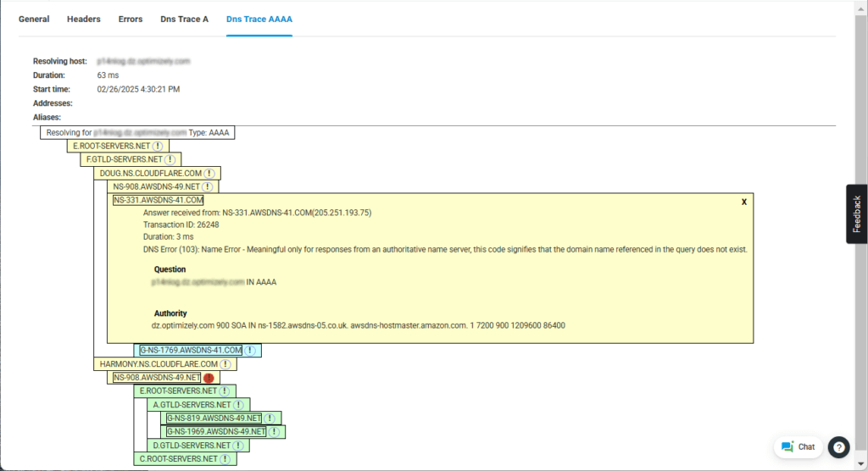The width and height of the screenshot is (868, 471).
Task: Click info icon beside G-NS-1769.AWSDNS-41.COM
Action: click(x=250, y=350)
